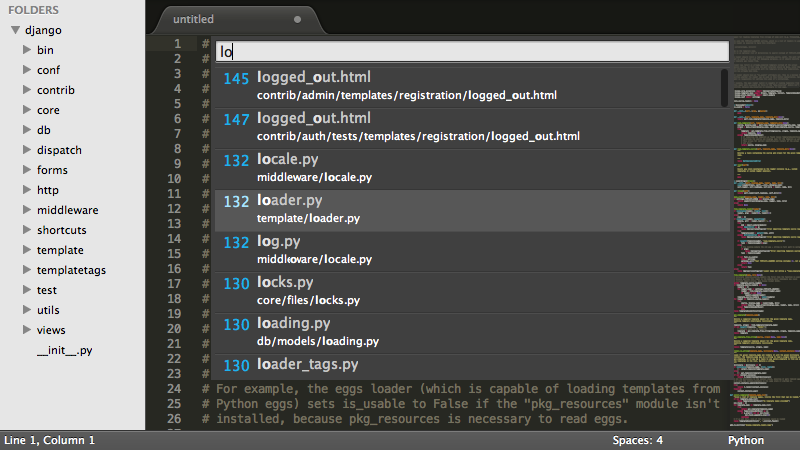Select the middleware folder label
This screenshot has width=800, height=450.
[67, 210]
